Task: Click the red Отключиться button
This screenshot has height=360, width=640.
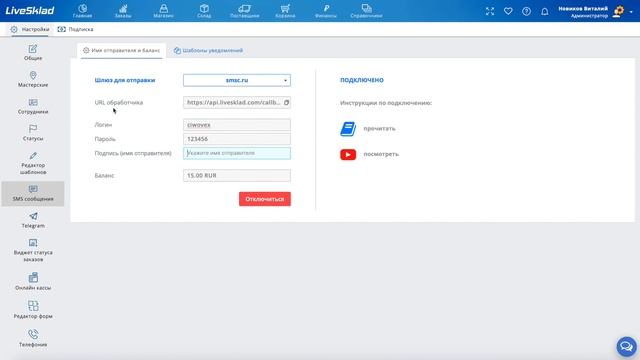Action: pyautogui.click(x=265, y=199)
